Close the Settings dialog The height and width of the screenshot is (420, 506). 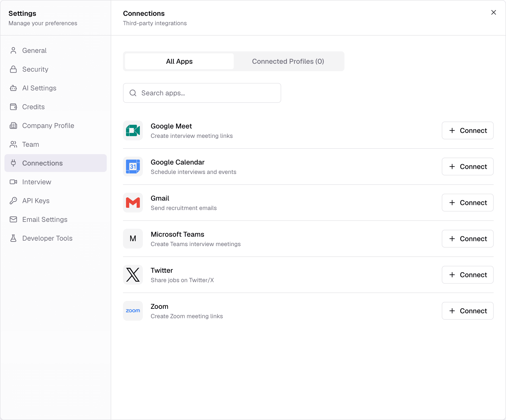[493, 12]
